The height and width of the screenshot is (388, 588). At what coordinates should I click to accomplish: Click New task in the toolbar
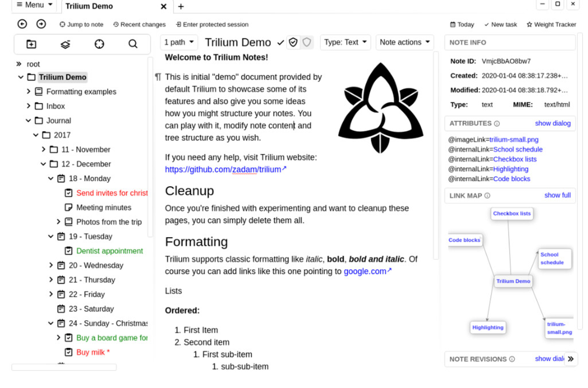point(501,25)
